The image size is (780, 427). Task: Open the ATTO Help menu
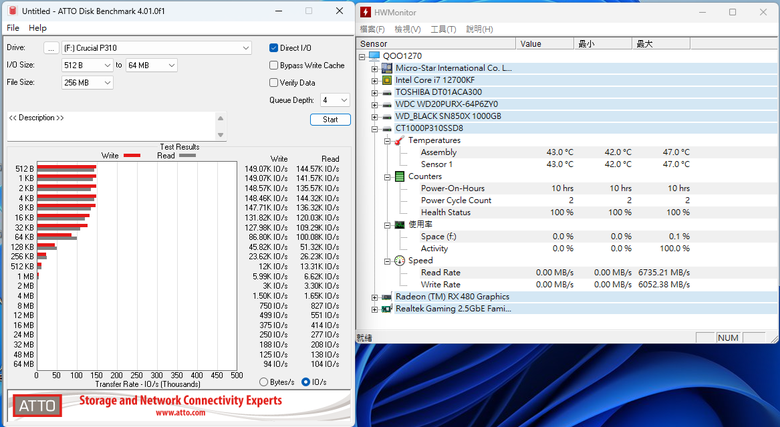(x=37, y=28)
